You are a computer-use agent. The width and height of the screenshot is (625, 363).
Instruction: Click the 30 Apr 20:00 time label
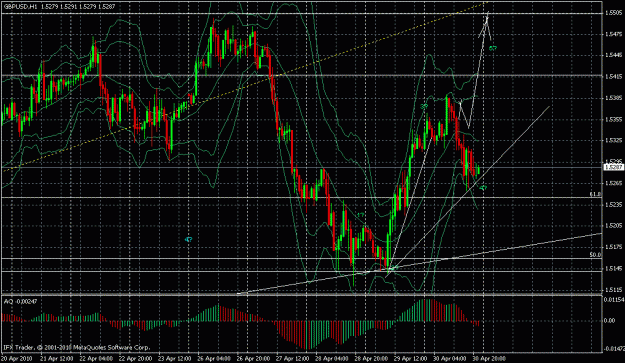[x=489, y=358]
